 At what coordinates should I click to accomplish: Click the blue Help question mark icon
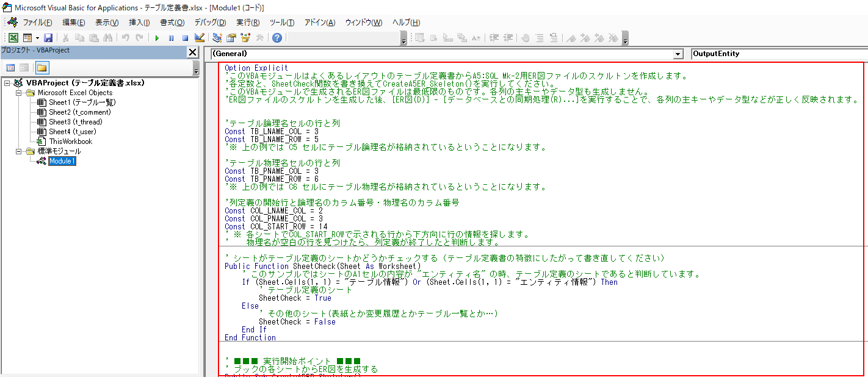coord(277,38)
